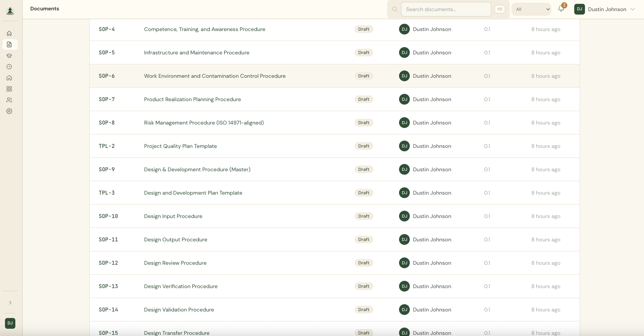Viewport: 644px width, 336px height.
Task: Click the Documents page title
Action: point(44,8)
